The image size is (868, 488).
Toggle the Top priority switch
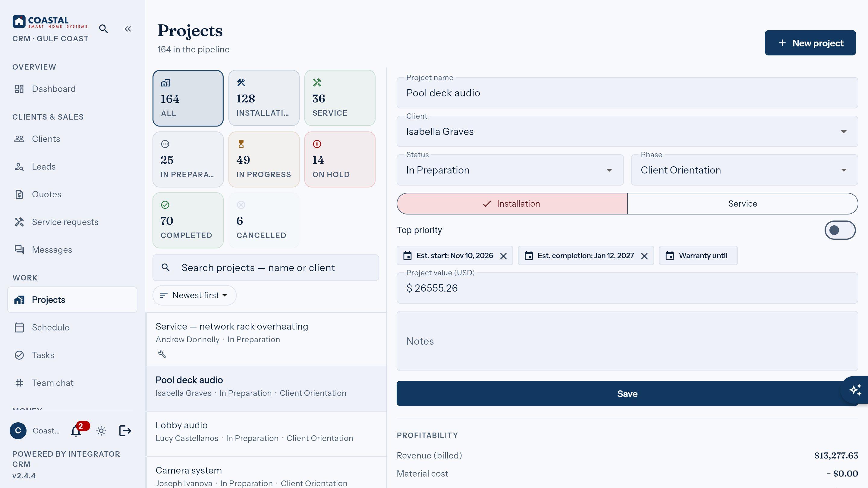[840, 230]
